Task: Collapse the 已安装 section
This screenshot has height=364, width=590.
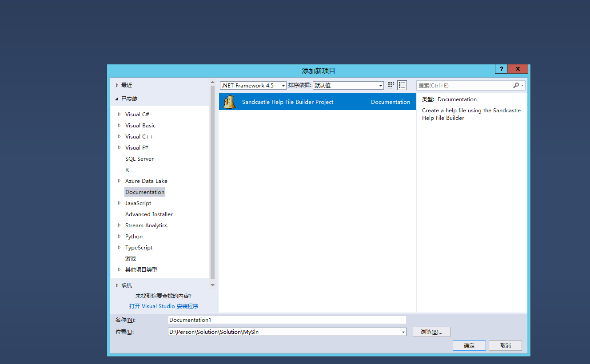Action: tap(117, 99)
